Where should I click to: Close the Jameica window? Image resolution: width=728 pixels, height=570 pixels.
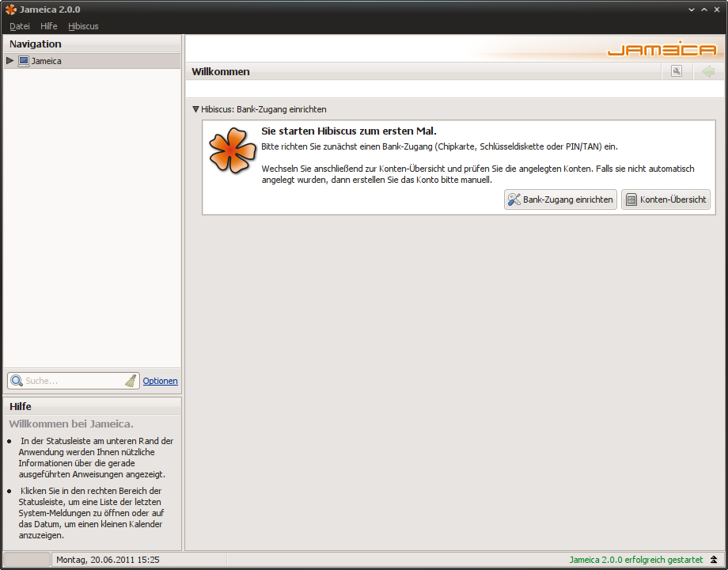click(717, 9)
